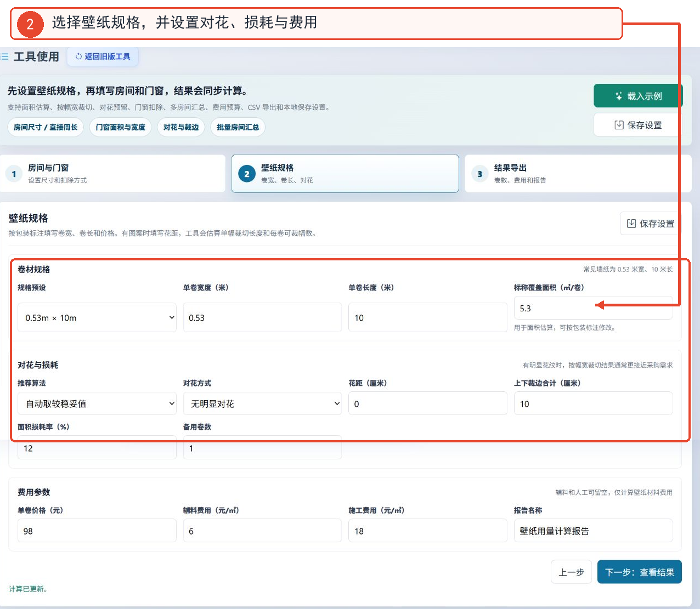The height and width of the screenshot is (609, 700).
Task: Click the 对花与损耗 section heading
Action: (x=38, y=365)
